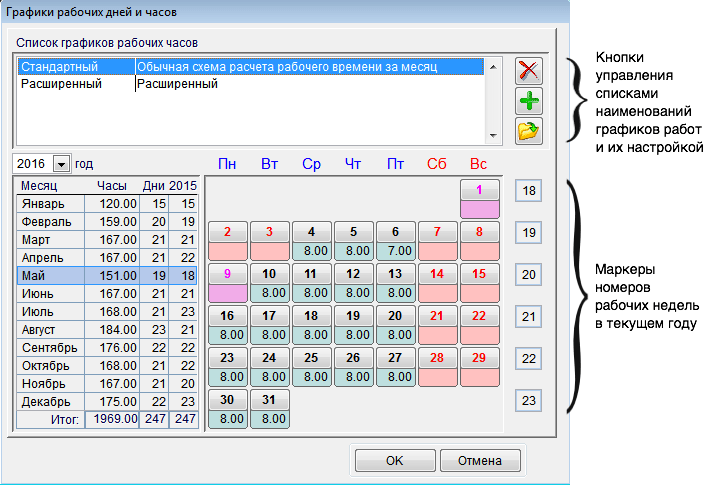Toggle day 14 Saturday calendar button
This screenshot has height=485, width=727.
click(x=437, y=274)
